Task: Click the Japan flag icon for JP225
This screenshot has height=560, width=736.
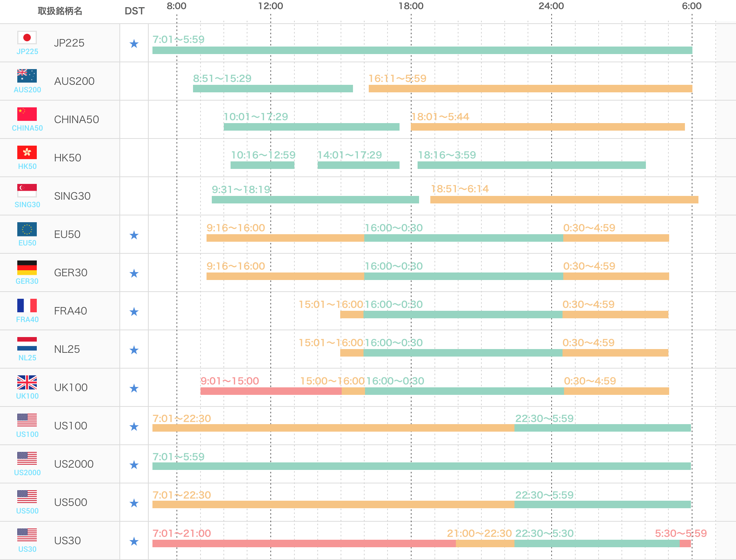Action: pos(27,38)
